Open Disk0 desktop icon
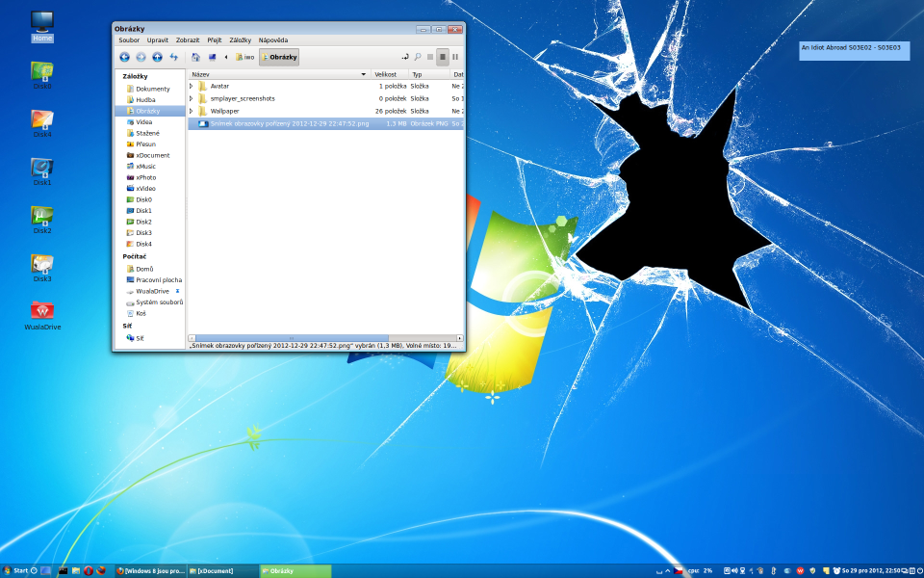This screenshot has width=924, height=578. (41, 75)
